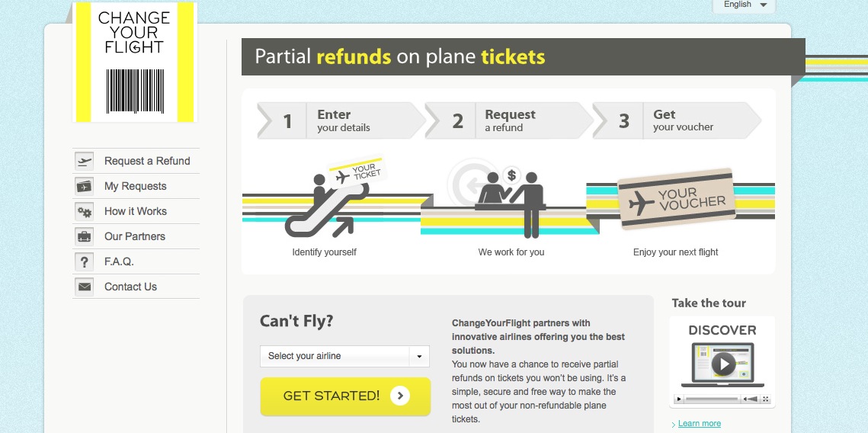Click the ticket icon next to My Requests
Image resolution: width=868 pixels, height=433 pixels.
tap(84, 186)
